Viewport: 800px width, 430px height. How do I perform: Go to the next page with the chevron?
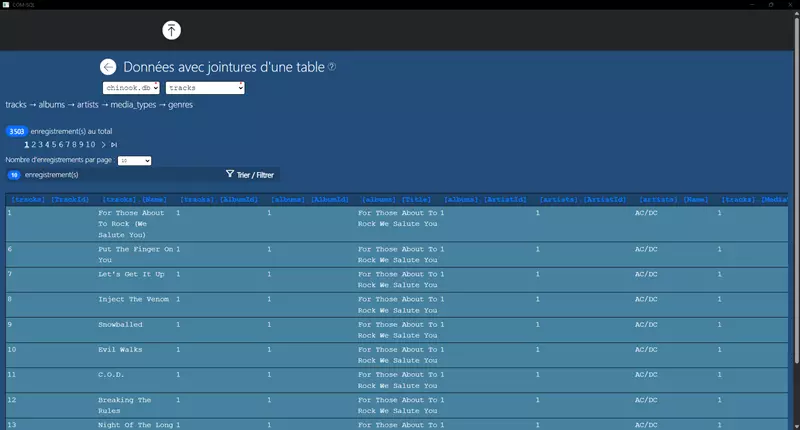pyautogui.click(x=104, y=145)
